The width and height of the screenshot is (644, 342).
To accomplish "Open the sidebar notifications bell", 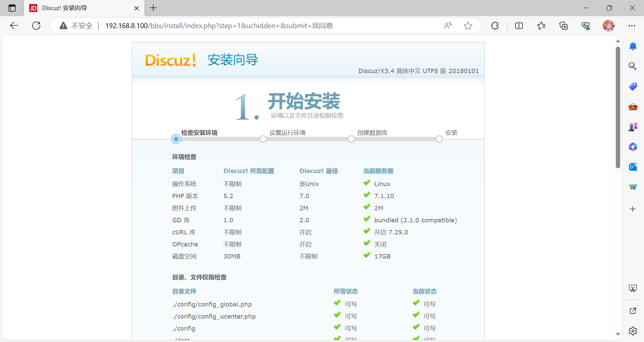I will click(633, 46).
